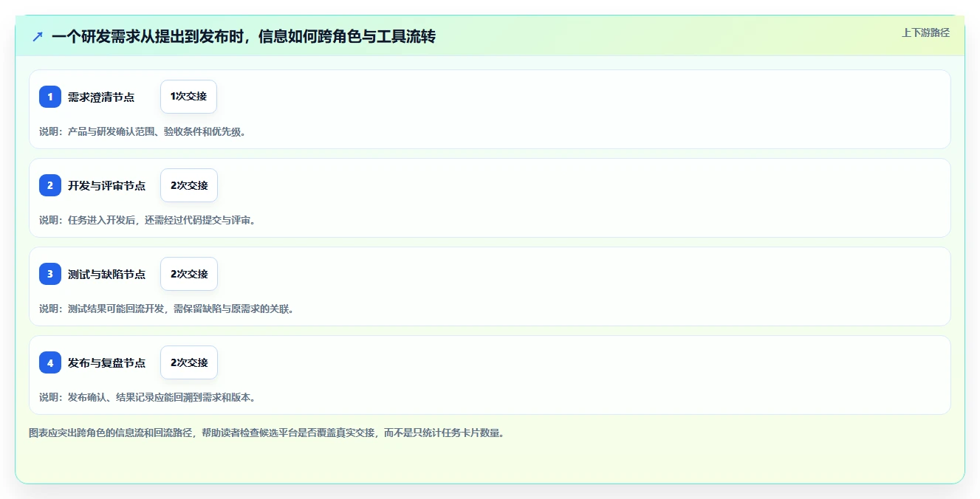Screen dimensions: 980x499
Task: Click 2次交接 in 开发与评审节点 row
Action: [x=189, y=185]
